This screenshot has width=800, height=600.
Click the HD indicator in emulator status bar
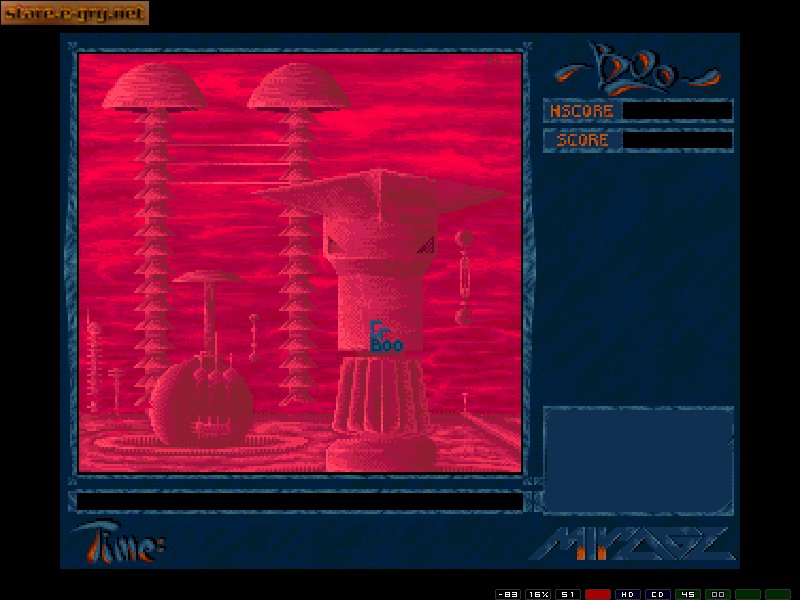[x=628, y=594]
